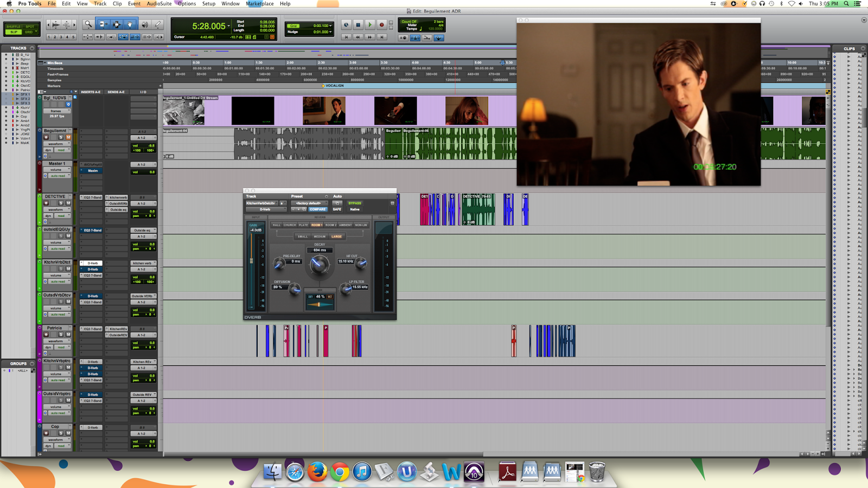Mute the outsidEQGUy track
The height and width of the screenshot is (488, 868).
(68, 236)
